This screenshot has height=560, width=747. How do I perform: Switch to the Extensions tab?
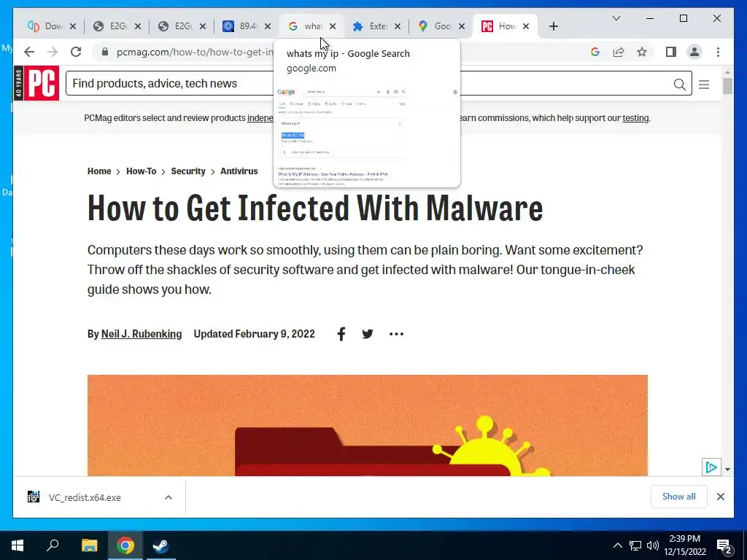point(371,26)
